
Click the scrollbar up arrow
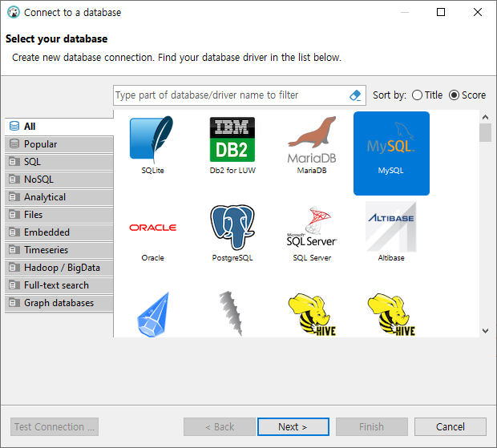tap(485, 117)
